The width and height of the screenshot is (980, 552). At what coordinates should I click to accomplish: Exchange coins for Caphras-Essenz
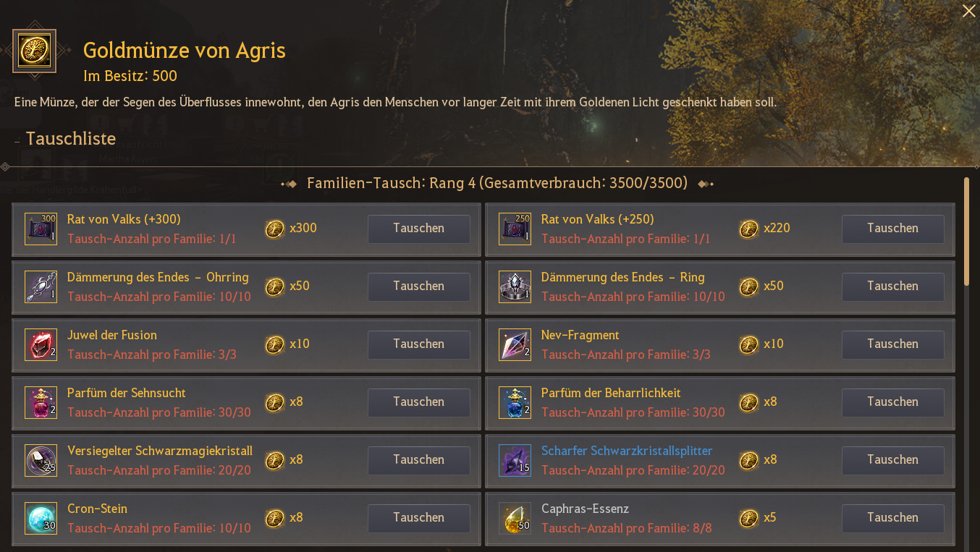(x=892, y=518)
